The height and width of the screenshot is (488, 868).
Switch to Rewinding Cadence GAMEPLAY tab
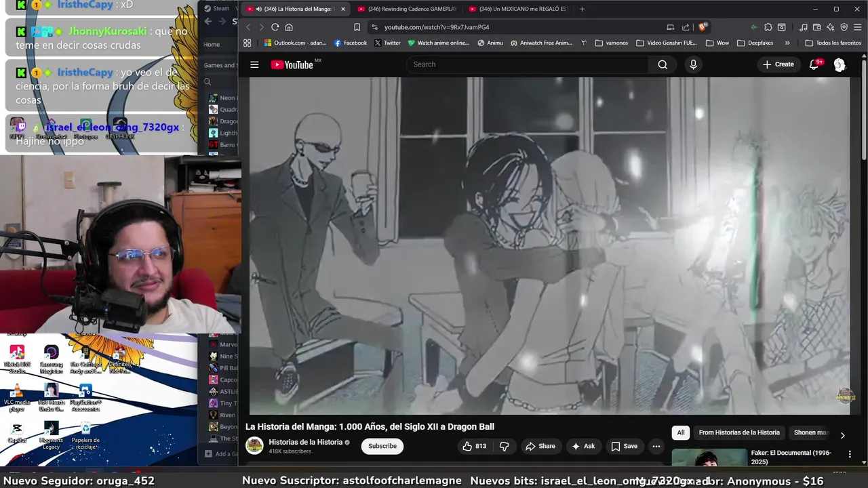pyautogui.click(x=406, y=9)
